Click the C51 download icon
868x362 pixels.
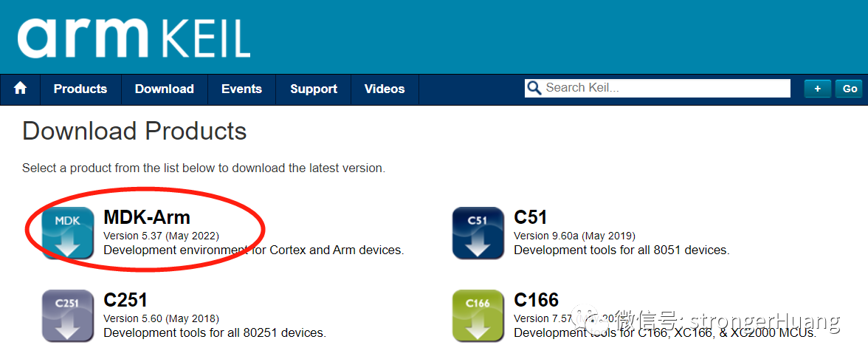click(478, 233)
